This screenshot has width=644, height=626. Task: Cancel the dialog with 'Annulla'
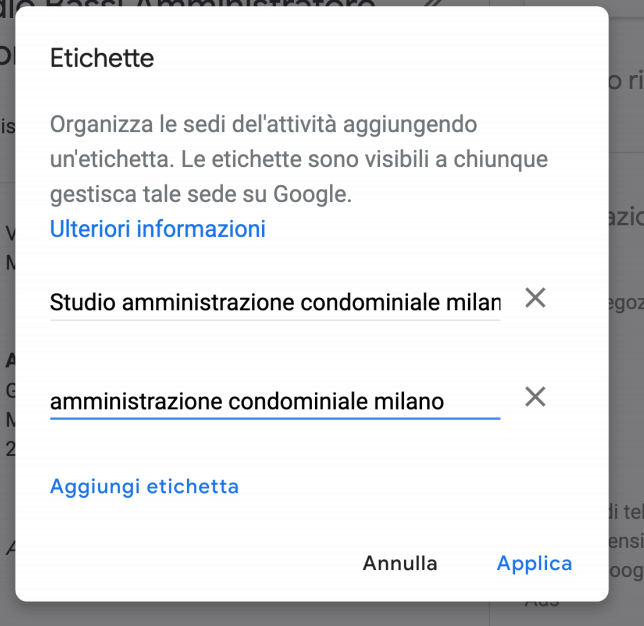tap(400, 563)
